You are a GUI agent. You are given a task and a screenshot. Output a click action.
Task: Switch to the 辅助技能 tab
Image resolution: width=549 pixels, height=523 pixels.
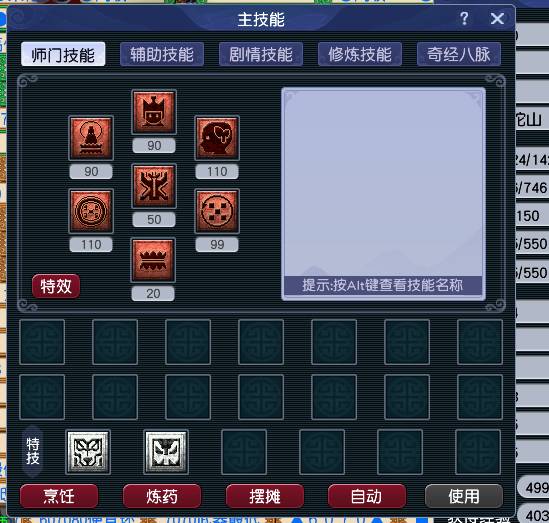point(162,54)
